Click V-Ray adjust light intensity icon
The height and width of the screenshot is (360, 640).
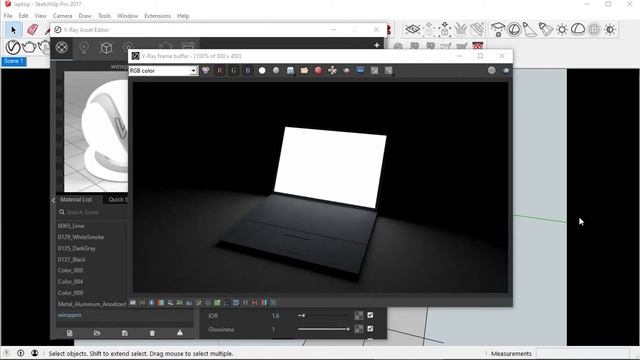pyautogui.click(x=610, y=29)
